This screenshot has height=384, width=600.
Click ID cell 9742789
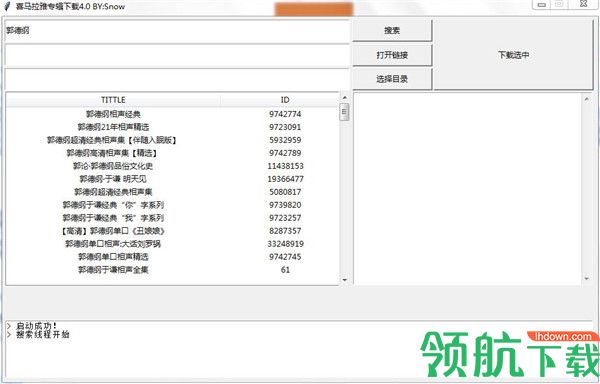click(285, 153)
